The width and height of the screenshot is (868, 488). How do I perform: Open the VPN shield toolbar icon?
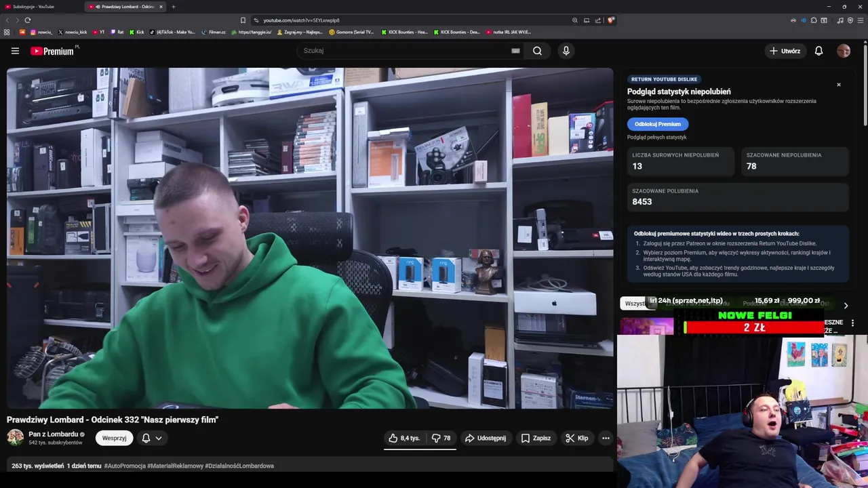pos(850,20)
